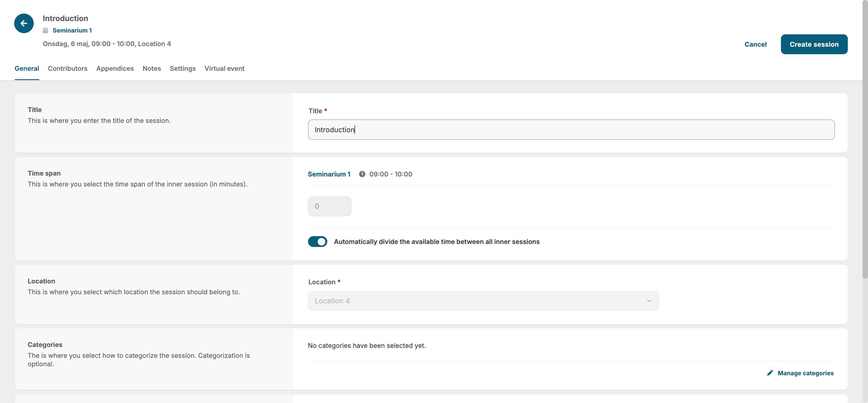Click the pencil icon for Manage categories

(770, 373)
